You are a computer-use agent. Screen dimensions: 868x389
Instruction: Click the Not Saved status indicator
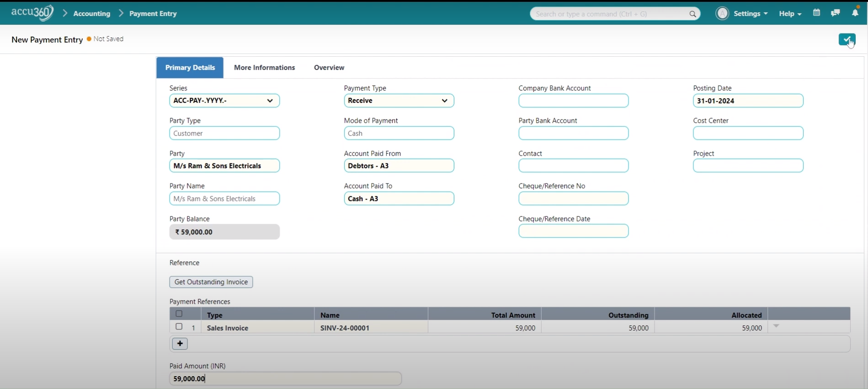(x=105, y=39)
